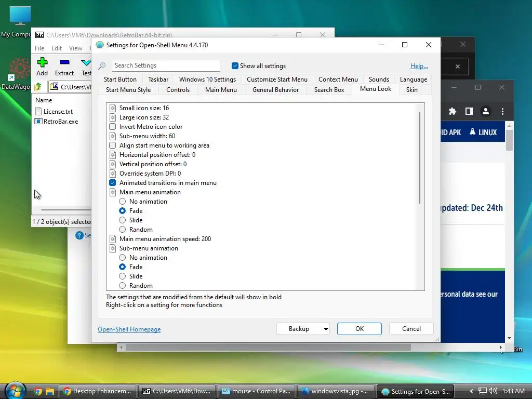Image resolution: width=532 pixels, height=399 pixels.
Task: Enable Invert Metro icon color
Action: coord(113,127)
